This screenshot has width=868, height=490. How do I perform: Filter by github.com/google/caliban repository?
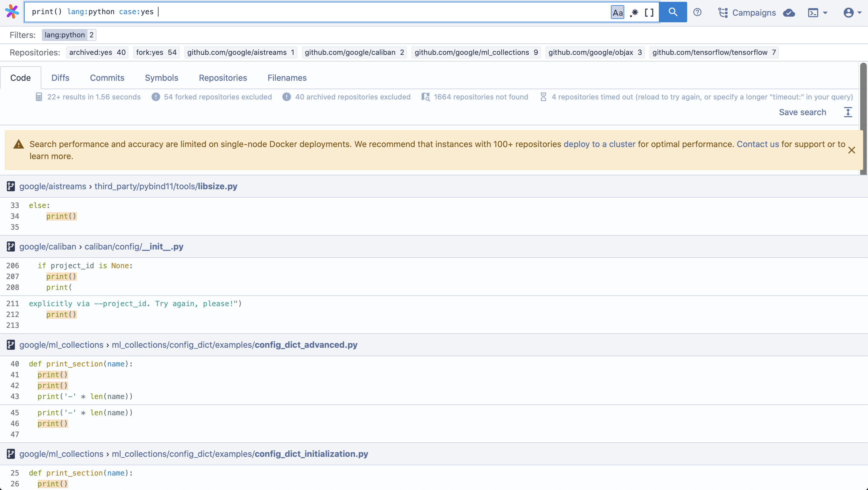354,52
